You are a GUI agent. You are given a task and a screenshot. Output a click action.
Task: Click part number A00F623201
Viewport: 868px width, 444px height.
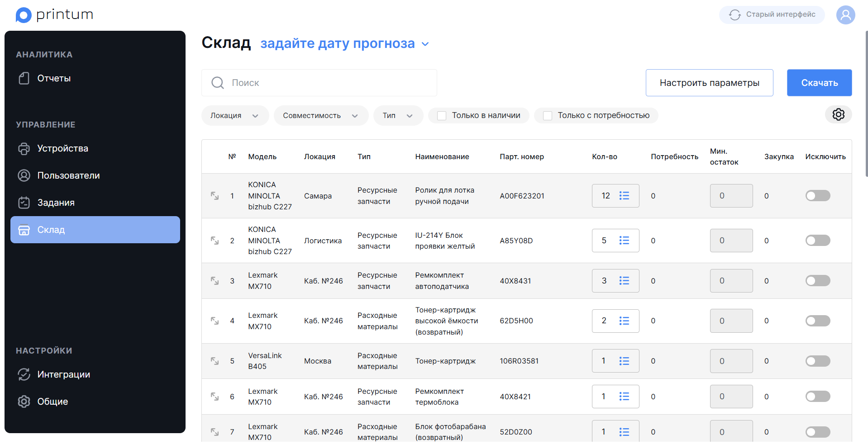tap(522, 196)
